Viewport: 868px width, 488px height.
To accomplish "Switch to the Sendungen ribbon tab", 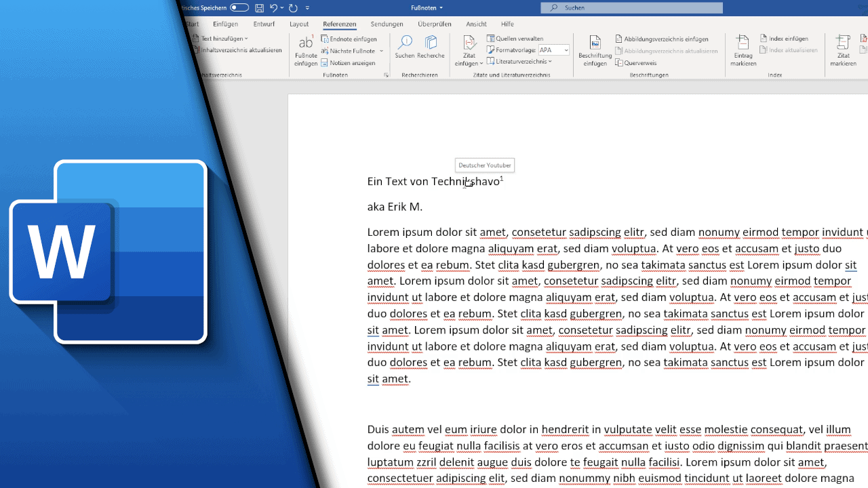I will [387, 24].
